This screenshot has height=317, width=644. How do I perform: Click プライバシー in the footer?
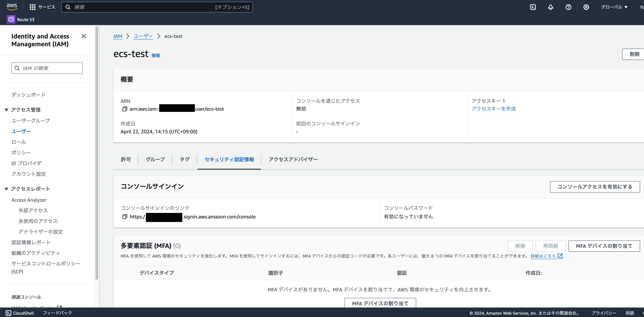pos(604,313)
